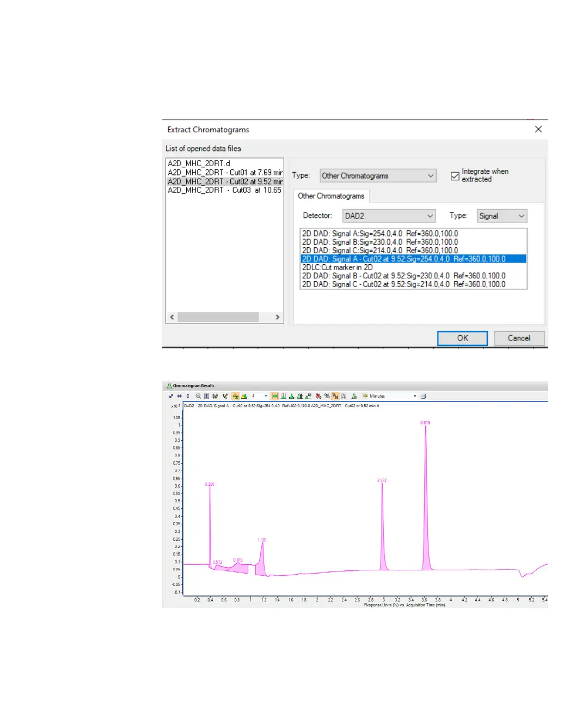Click left arrow of file list scrollbar

pyautogui.click(x=172, y=317)
